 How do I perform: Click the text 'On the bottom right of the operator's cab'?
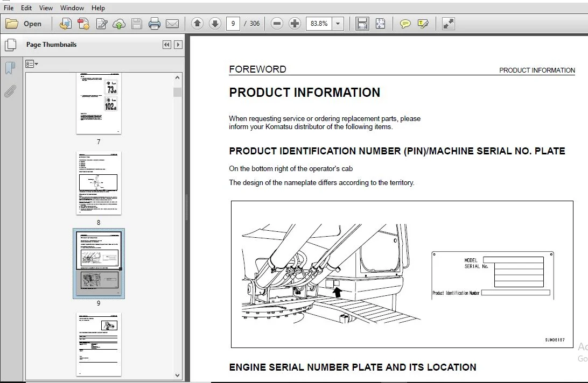(291, 169)
